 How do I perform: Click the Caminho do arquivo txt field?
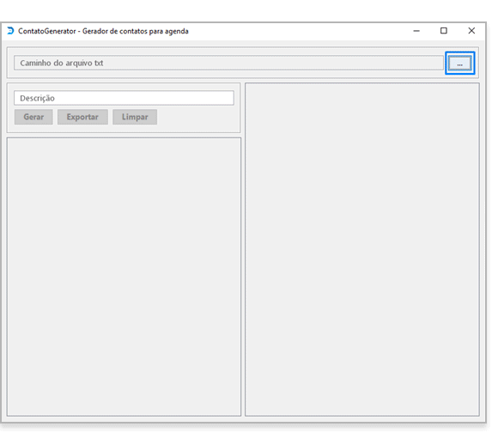(228, 63)
